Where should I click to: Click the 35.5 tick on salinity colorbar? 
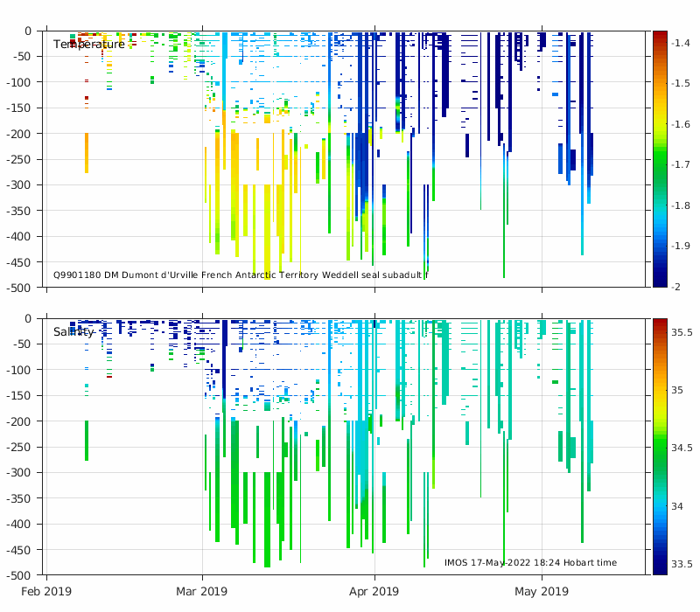click(682, 332)
